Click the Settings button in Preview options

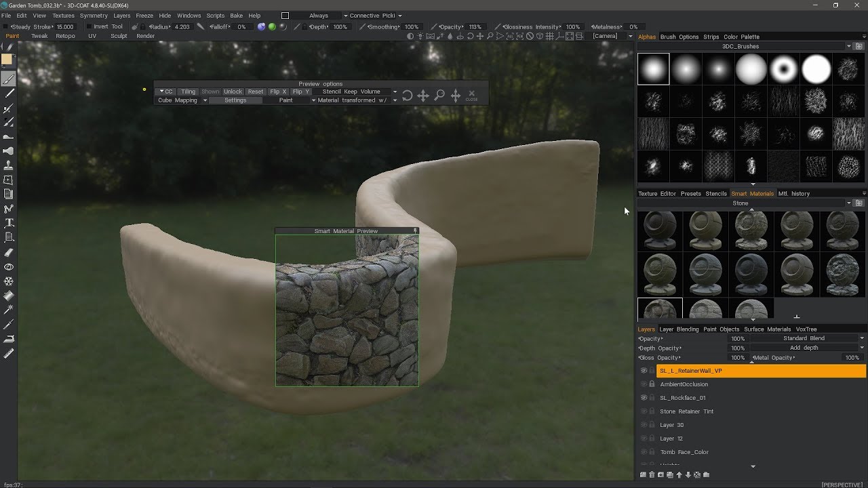(235, 100)
